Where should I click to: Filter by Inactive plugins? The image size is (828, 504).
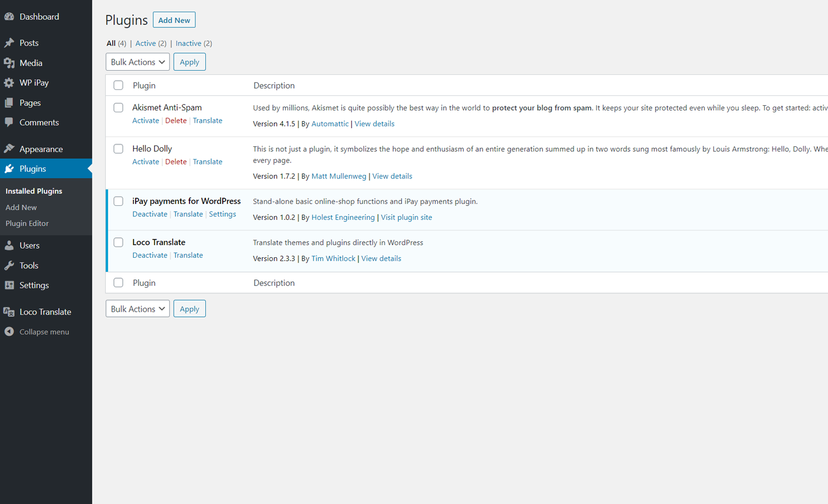188,43
